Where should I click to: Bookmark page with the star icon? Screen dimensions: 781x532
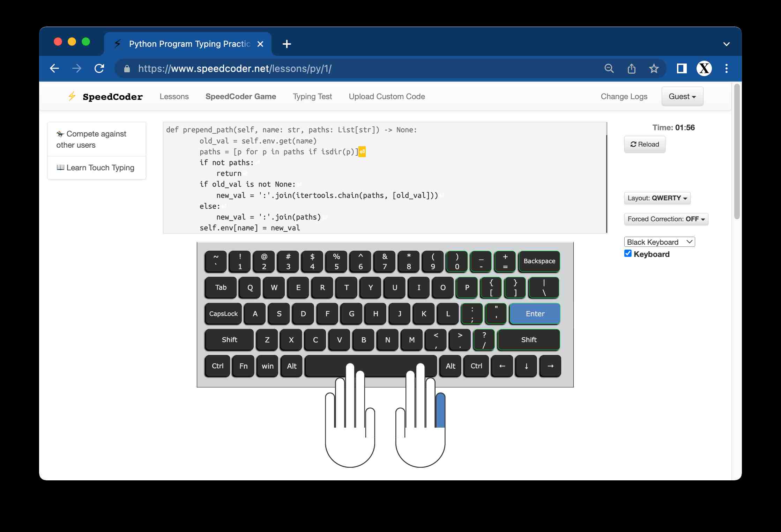(654, 68)
